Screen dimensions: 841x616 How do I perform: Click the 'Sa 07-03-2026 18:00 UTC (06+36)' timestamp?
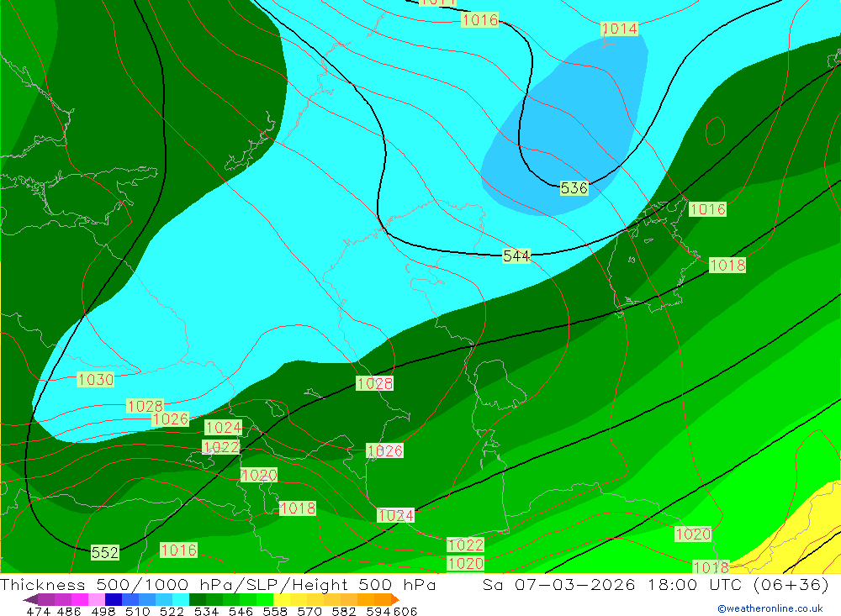tap(655, 584)
